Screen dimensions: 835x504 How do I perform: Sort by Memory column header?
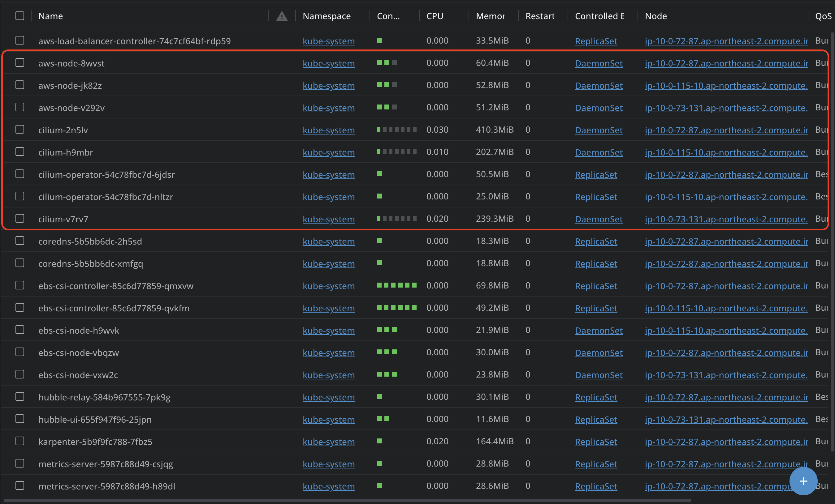[x=490, y=16]
